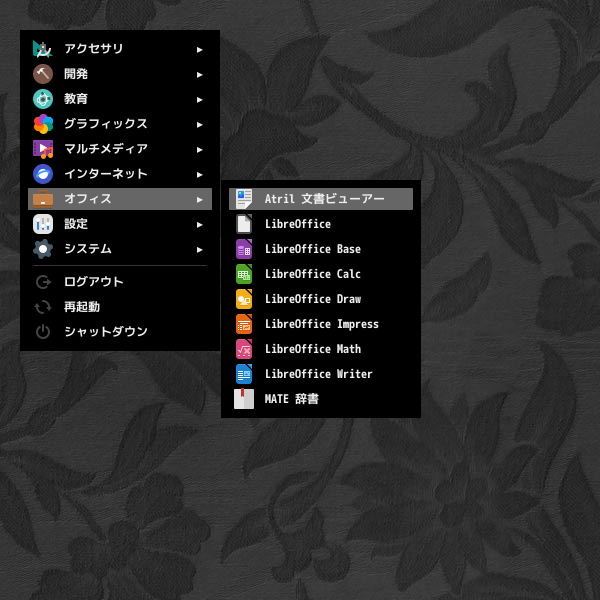The width and height of the screenshot is (600, 600).
Task: Launch LibreOffice Calc
Action: coord(321,274)
